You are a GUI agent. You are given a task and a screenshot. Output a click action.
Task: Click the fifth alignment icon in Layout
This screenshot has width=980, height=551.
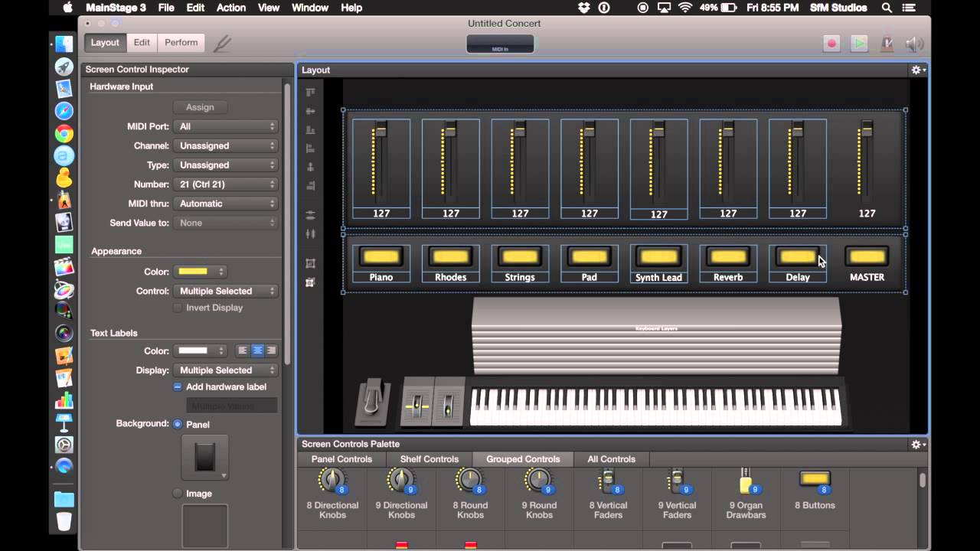point(310,167)
